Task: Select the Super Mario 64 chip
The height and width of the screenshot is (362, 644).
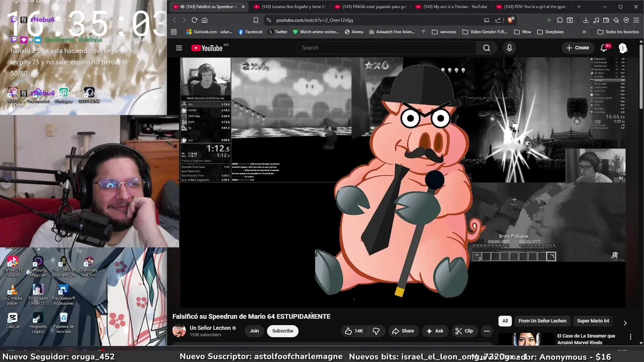Action: coord(593,321)
